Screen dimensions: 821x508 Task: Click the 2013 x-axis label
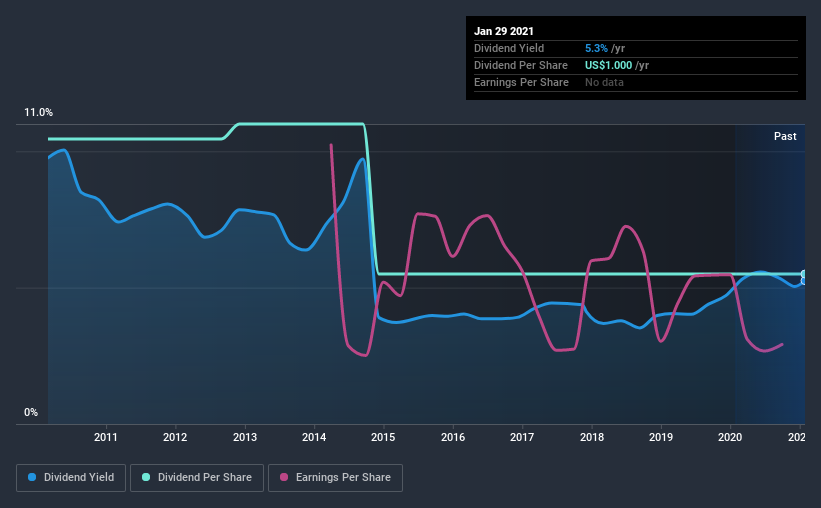click(245, 437)
